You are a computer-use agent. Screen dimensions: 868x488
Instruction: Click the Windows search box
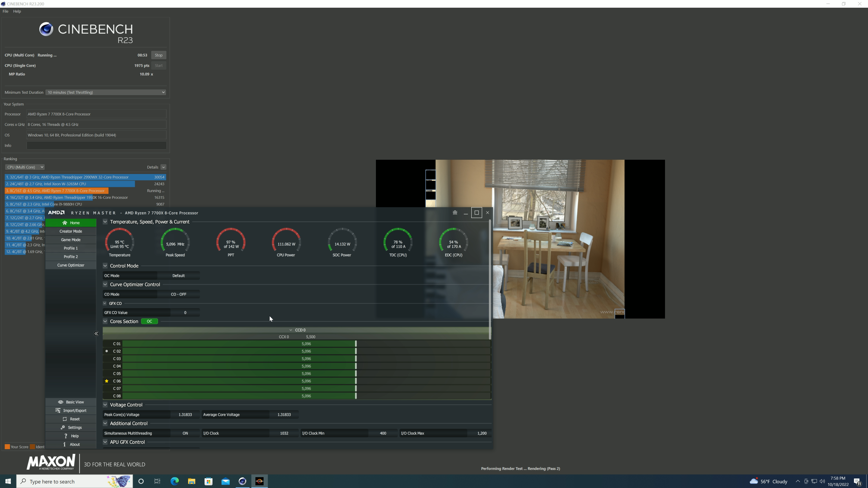click(x=75, y=481)
